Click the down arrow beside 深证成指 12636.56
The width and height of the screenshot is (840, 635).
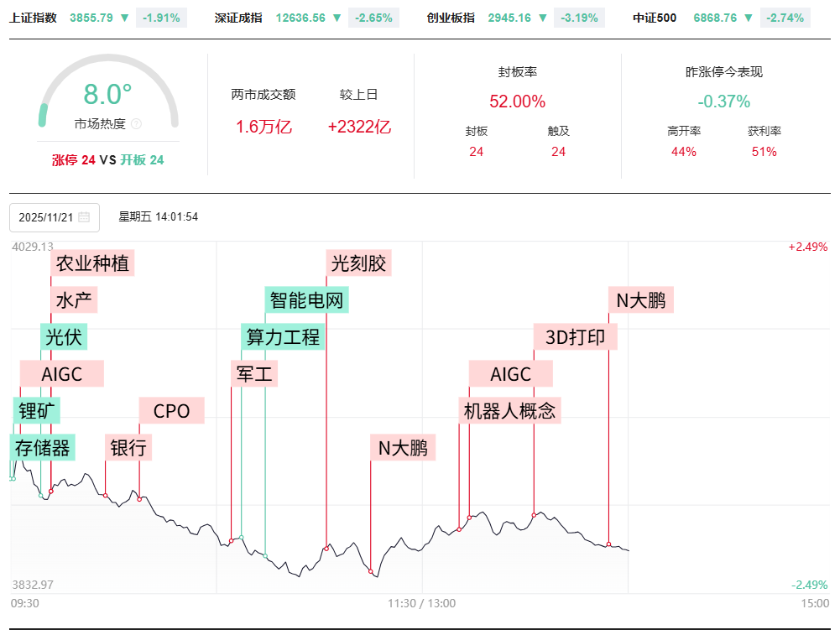(x=337, y=18)
